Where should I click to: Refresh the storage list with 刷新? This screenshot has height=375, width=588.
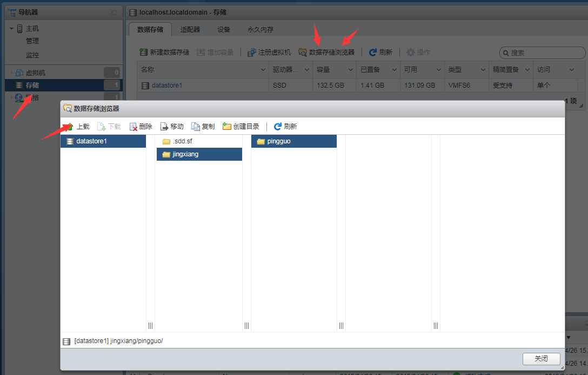(x=380, y=52)
